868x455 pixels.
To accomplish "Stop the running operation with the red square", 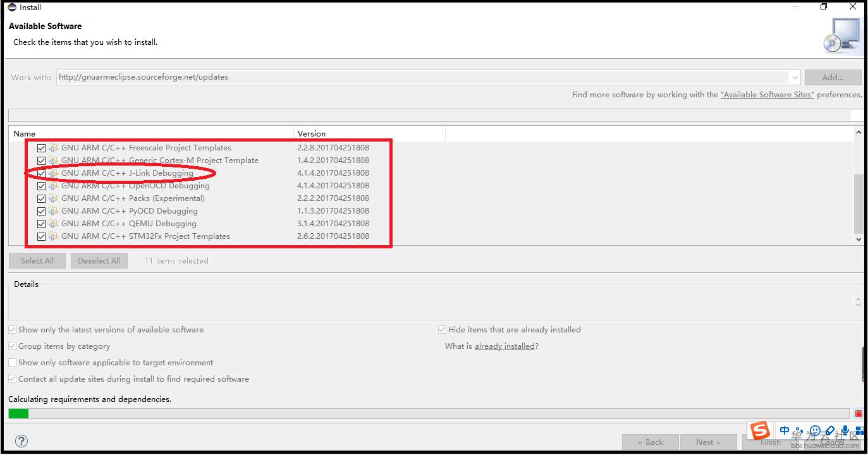I will [859, 414].
